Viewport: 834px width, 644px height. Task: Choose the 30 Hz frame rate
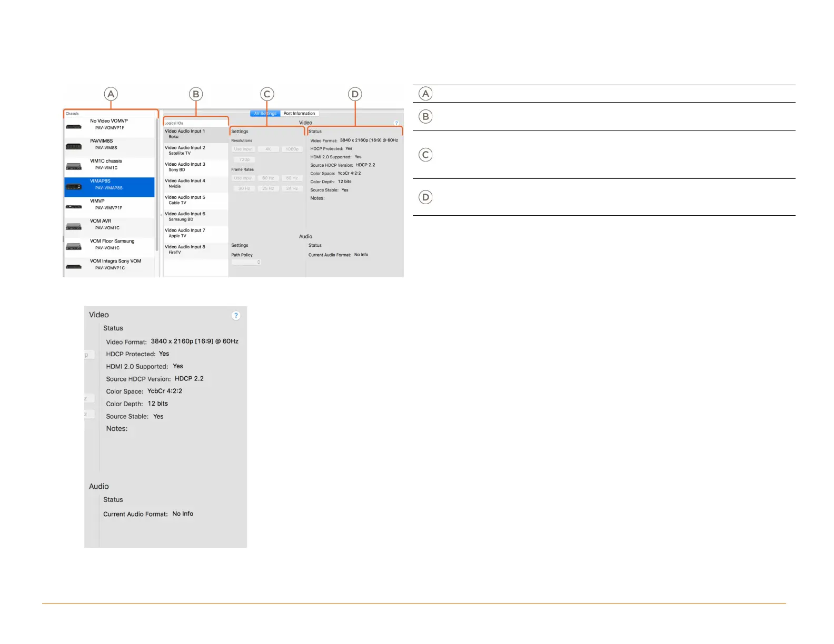pos(244,188)
